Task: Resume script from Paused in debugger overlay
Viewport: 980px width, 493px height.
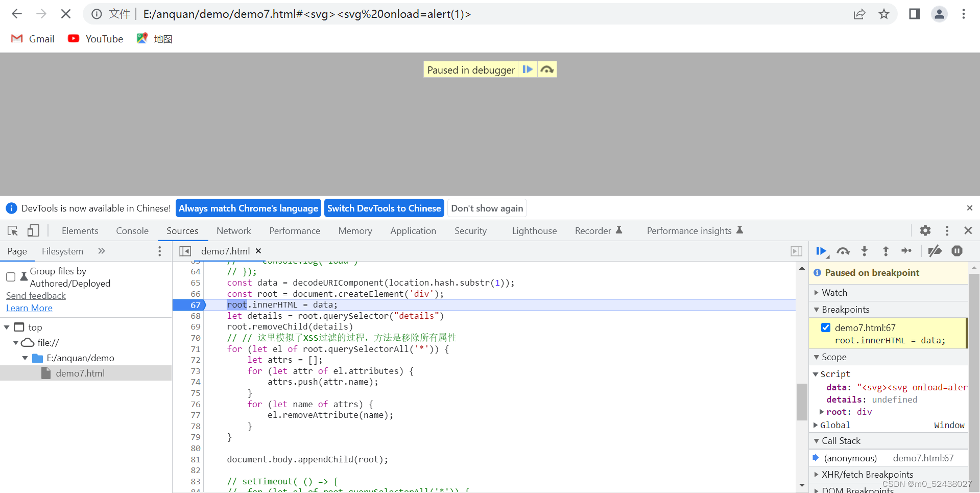Action: [x=528, y=69]
